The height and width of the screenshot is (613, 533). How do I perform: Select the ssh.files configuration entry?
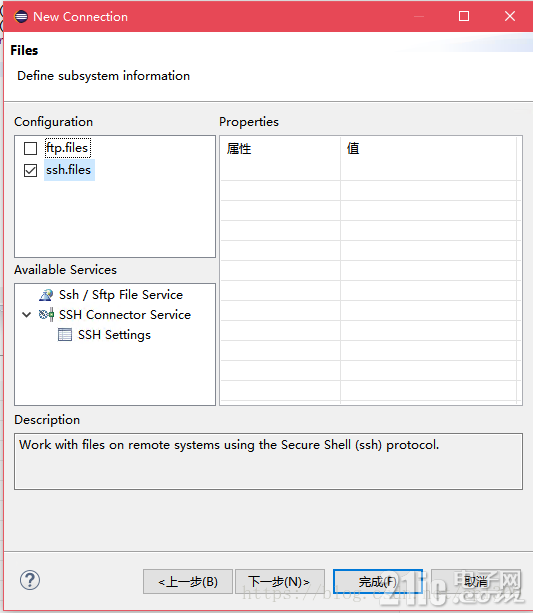pyautogui.click(x=69, y=170)
